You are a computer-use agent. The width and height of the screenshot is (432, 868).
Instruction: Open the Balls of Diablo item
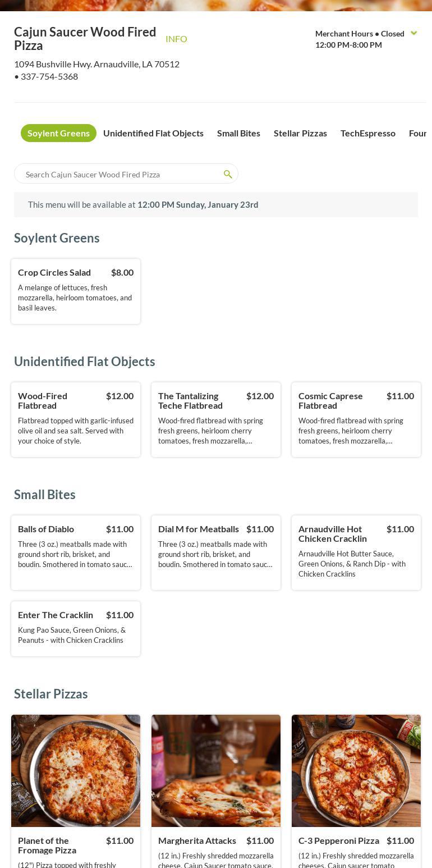(x=76, y=552)
